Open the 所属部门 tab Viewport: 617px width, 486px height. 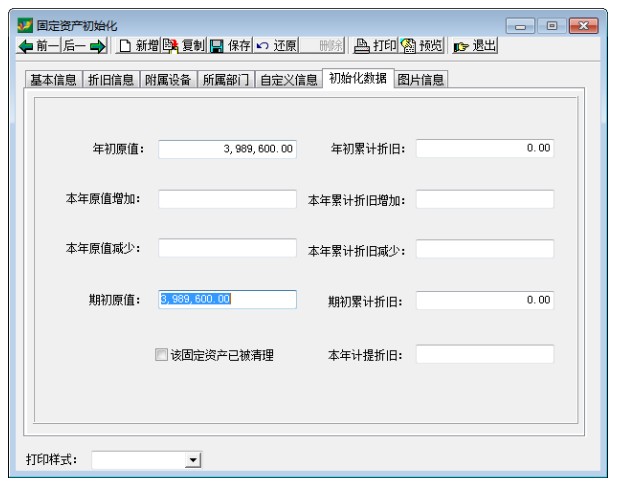(225, 79)
